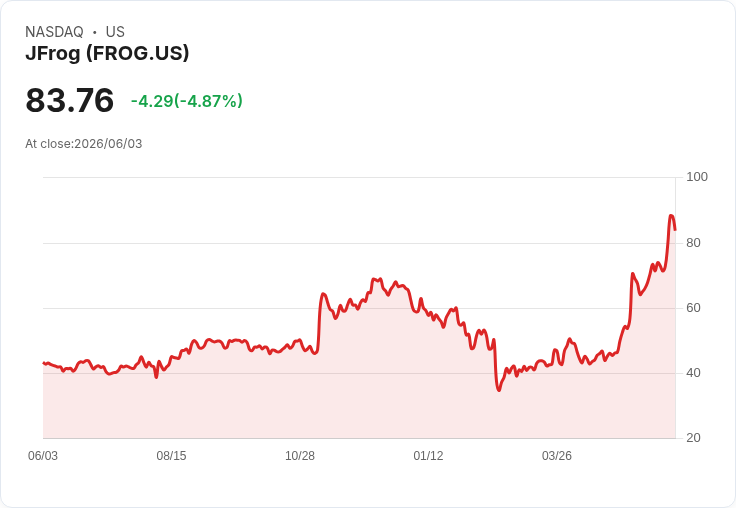Click the US market label
736x508 pixels.
coord(115,32)
